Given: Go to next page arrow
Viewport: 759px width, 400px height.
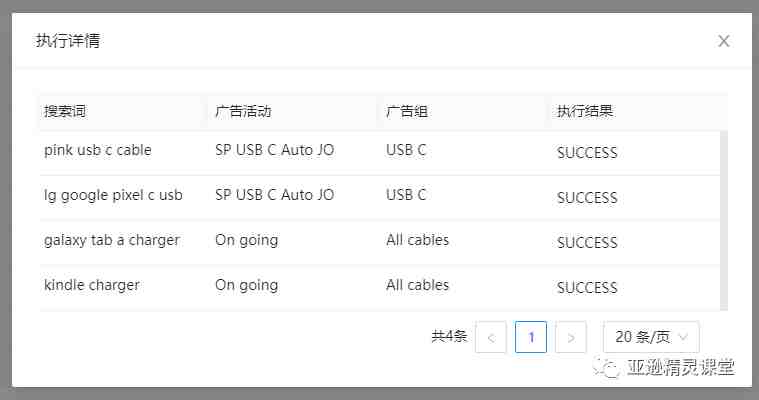Looking at the screenshot, I should pyautogui.click(x=571, y=337).
